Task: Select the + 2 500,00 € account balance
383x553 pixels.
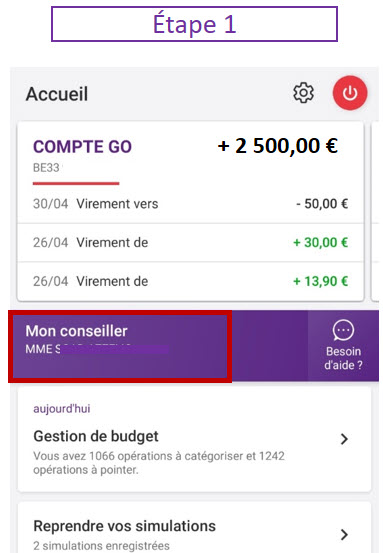Action: pyautogui.click(x=278, y=146)
